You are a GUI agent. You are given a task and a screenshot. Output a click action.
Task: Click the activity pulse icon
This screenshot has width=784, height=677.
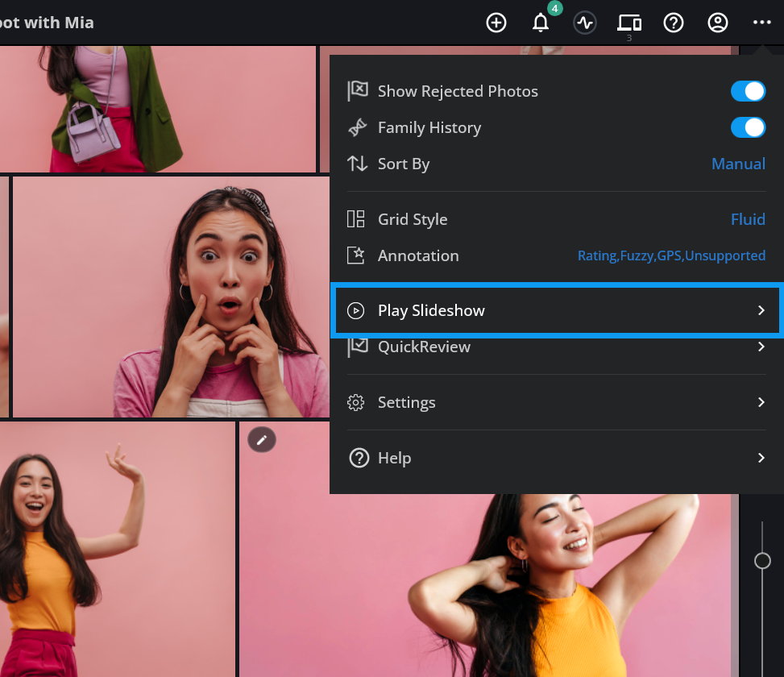[x=585, y=23]
